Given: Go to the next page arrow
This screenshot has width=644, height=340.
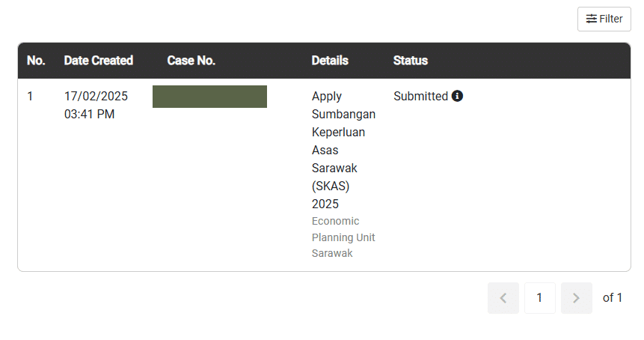Looking at the screenshot, I should [x=576, y=298].
